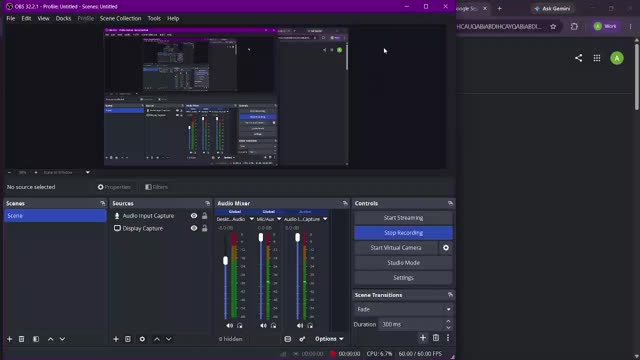Open the Audio Mixer Options dropdown
This screenshot has height=360, width=640.
click(329, 339)
